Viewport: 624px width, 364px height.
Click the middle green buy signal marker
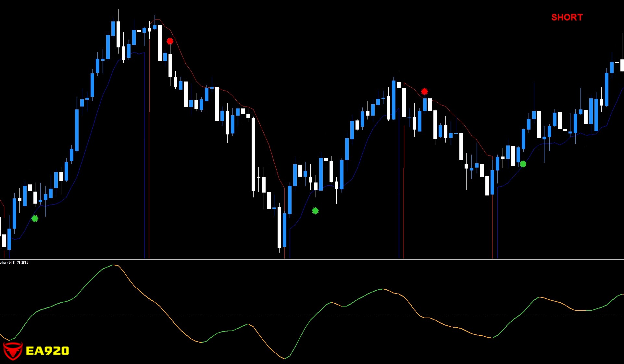click(x=315, y=211)
